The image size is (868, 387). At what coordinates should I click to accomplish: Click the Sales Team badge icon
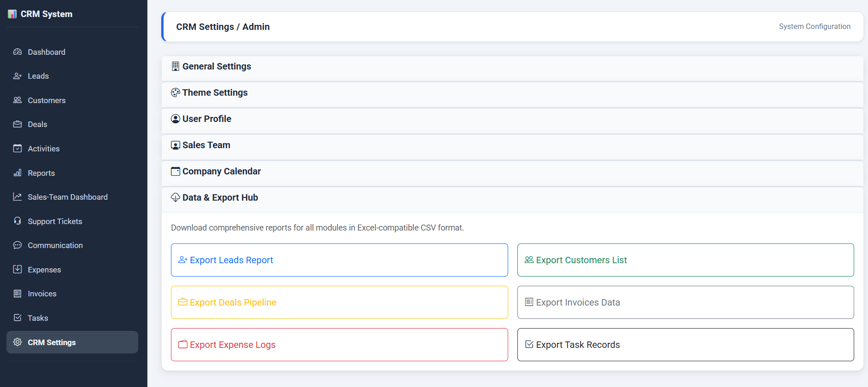tap(176, 145)
